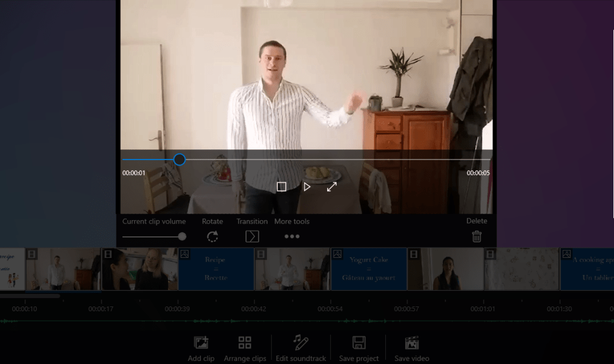Screen dimensions: 614x364
Task: Select the 'A cooking ap...' title clip
Action: coord(587,269)
